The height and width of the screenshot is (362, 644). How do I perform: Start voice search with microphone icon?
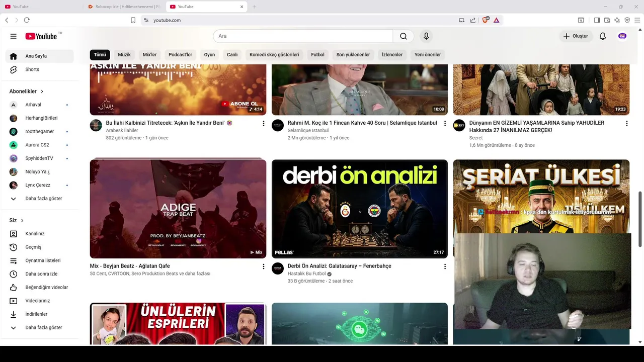[x=426, y=36]
